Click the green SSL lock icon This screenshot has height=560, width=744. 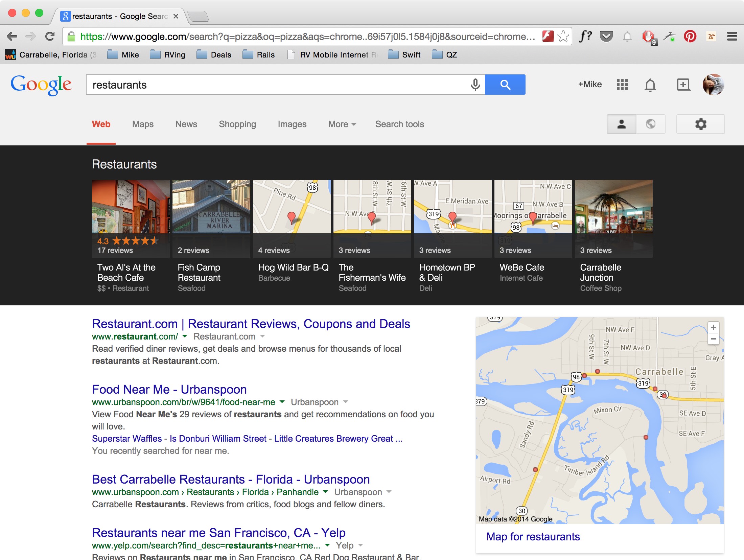pyautogui.click(x=71, y=37)
